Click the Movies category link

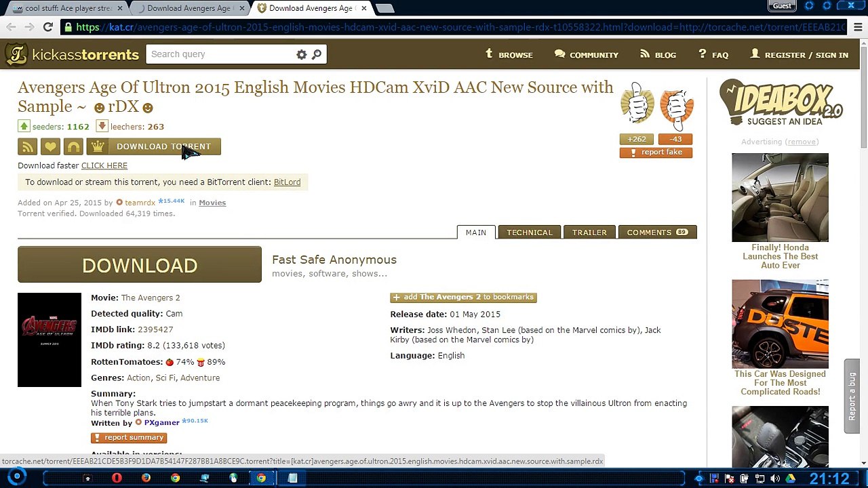[x=212, y=203]
